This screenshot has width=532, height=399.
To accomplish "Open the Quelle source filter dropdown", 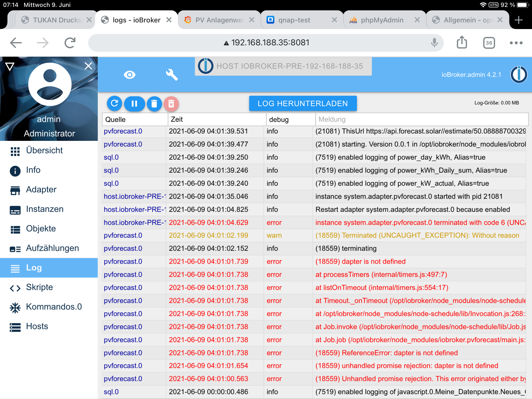I will tap(135, 119).
